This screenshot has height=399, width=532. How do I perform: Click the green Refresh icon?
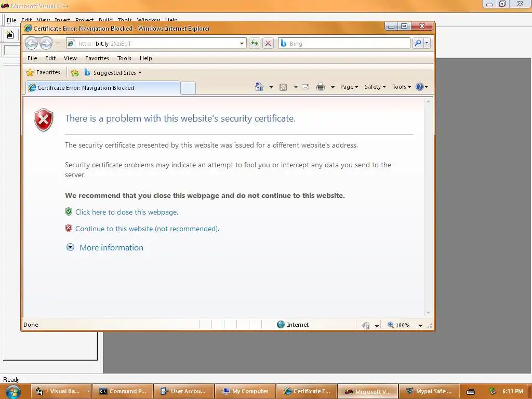coord(254,43)
